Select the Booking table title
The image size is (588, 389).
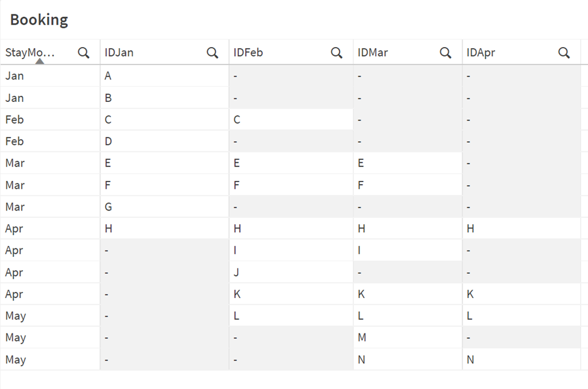pos(39,20)
